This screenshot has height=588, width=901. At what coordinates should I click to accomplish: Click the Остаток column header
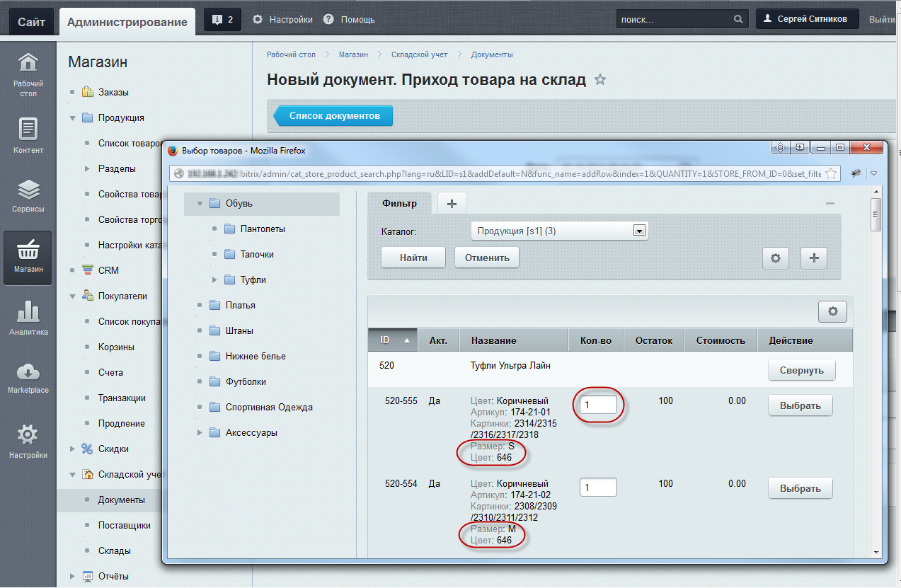point(653,340)
